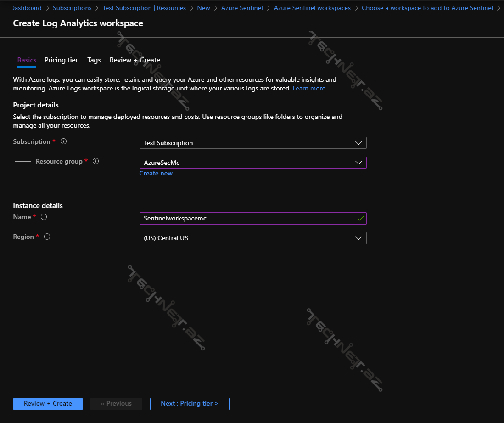Switch to the Pricing tier tab

tap(61, 60)
